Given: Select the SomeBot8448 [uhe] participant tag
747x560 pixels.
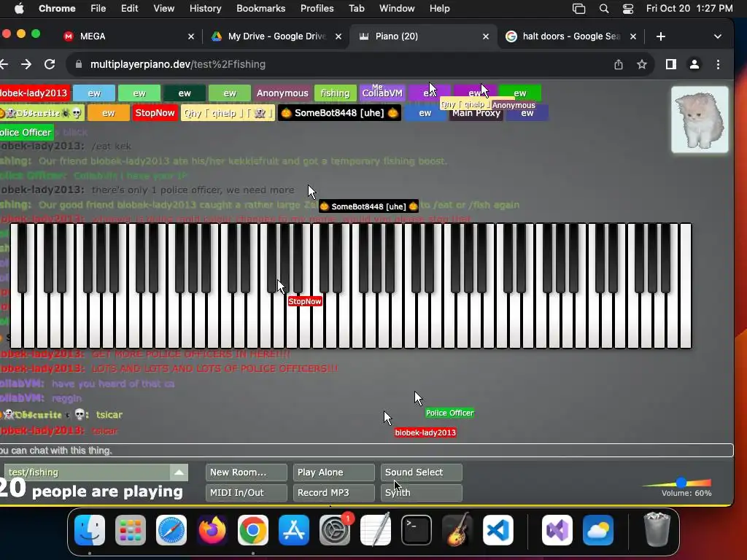Looking at the screenshot, I should pyautogui.click(x=339, y=113).
